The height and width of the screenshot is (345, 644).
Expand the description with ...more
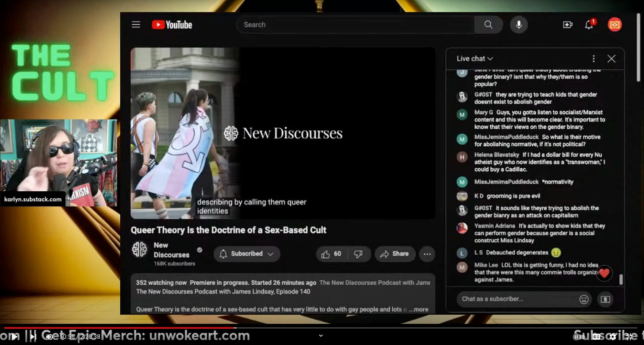pyautogui.click(x=418, y=310)
